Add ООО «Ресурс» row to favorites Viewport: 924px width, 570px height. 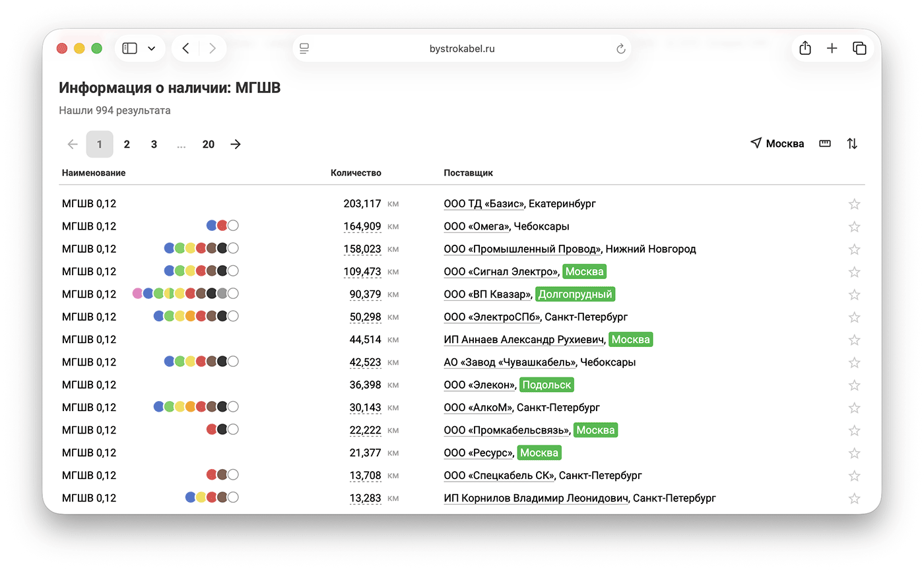(x=854, y=453)
